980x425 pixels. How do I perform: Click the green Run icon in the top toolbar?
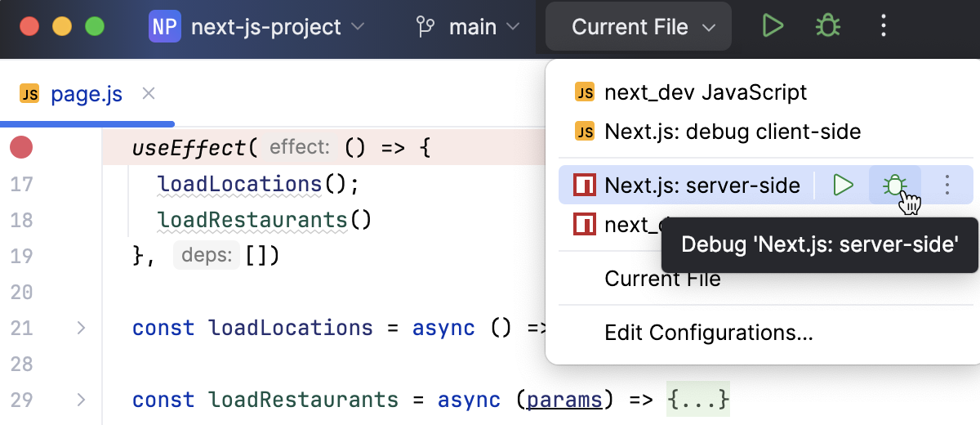tap(773, 26)
